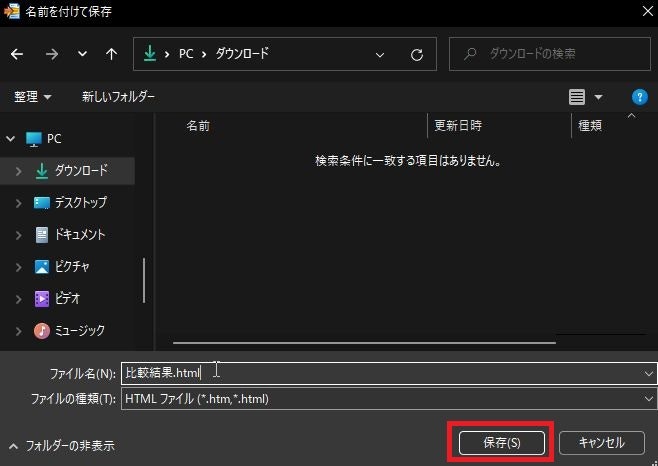
Task: Expand the ピクチャ tree node
Action: (18, 267)
